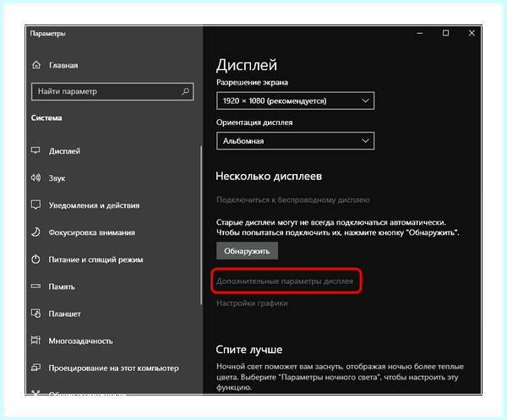Click the tablet icon next to Планшет
The height and width of the screenshot is (420, 507).
tap(35, 314)
